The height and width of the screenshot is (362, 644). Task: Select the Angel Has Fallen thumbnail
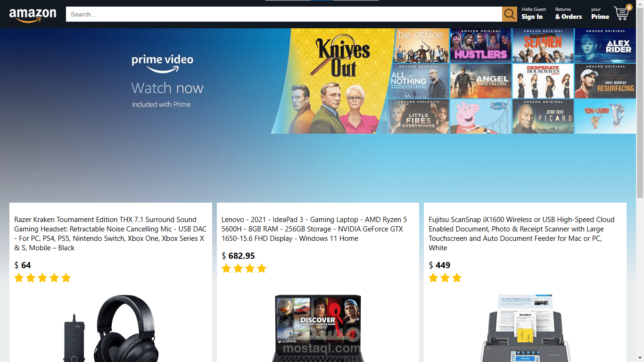[481, 81]
